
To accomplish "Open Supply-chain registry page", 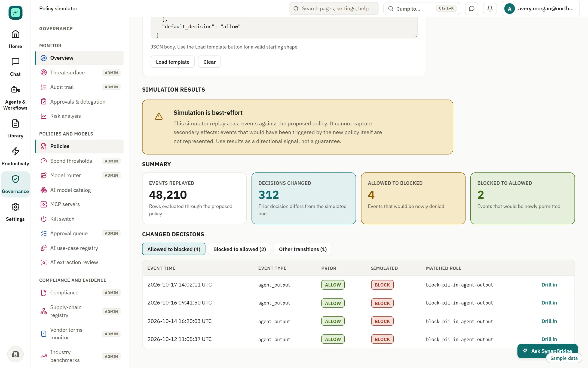I will [x=79, y=311].
